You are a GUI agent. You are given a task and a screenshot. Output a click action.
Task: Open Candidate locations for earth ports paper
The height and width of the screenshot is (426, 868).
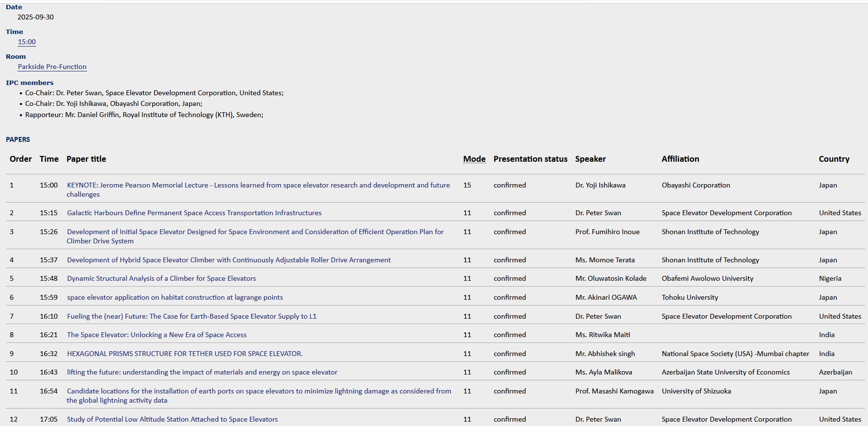coord(259,395)
